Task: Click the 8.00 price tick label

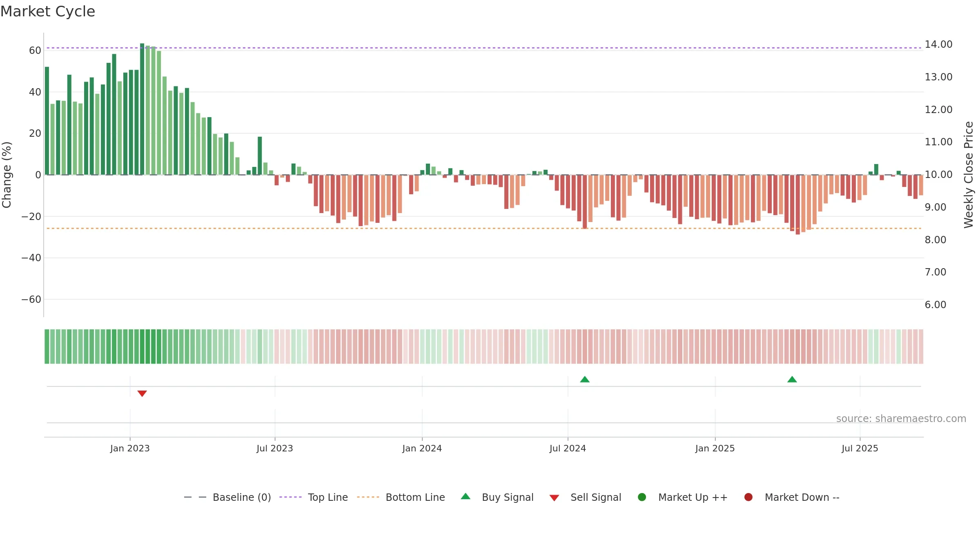Action: click(935, 240)
